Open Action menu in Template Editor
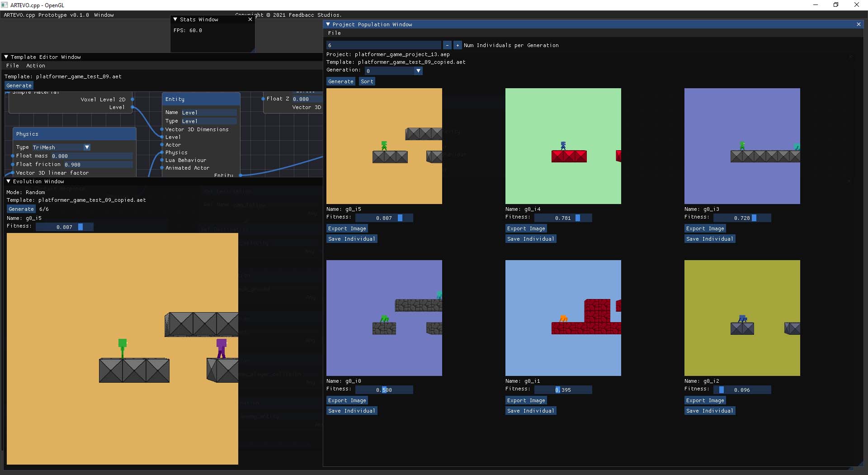868x475 pixels. click(x=36, y=66)
